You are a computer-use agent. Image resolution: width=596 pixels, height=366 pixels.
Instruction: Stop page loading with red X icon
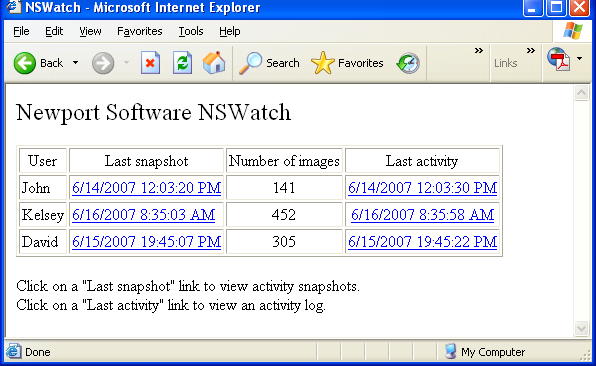(x=150, y=63)
